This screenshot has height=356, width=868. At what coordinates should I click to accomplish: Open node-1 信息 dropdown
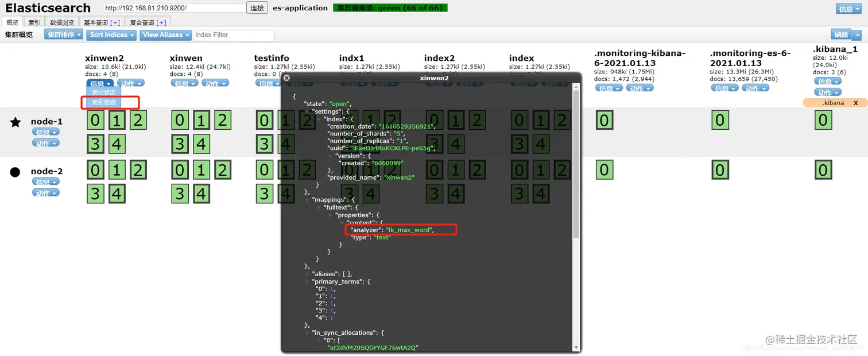coord(46,132)
